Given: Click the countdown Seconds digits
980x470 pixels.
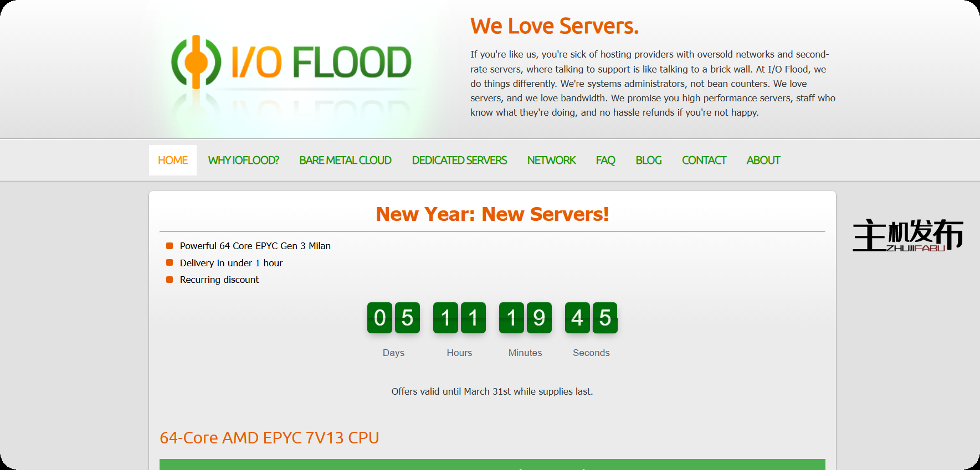Looking at the screenshot, I should pos(591,318).
